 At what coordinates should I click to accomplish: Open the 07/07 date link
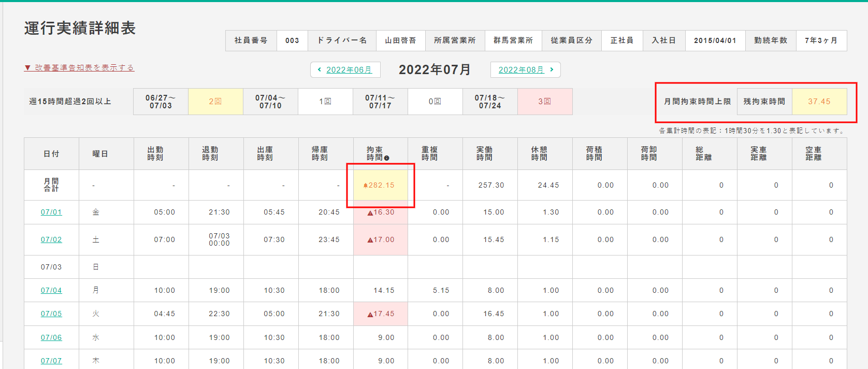[x=51, y=361]
